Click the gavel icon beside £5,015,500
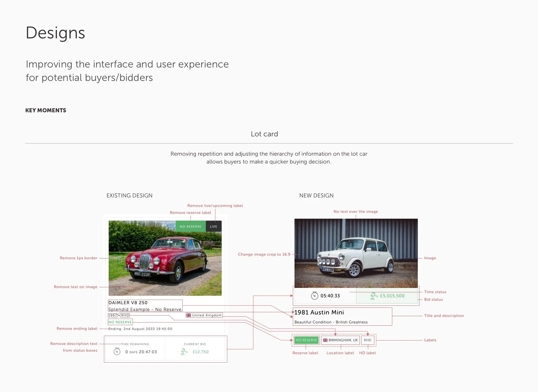Viewport: 538px width, 392px height. click(x=374, y=296)
